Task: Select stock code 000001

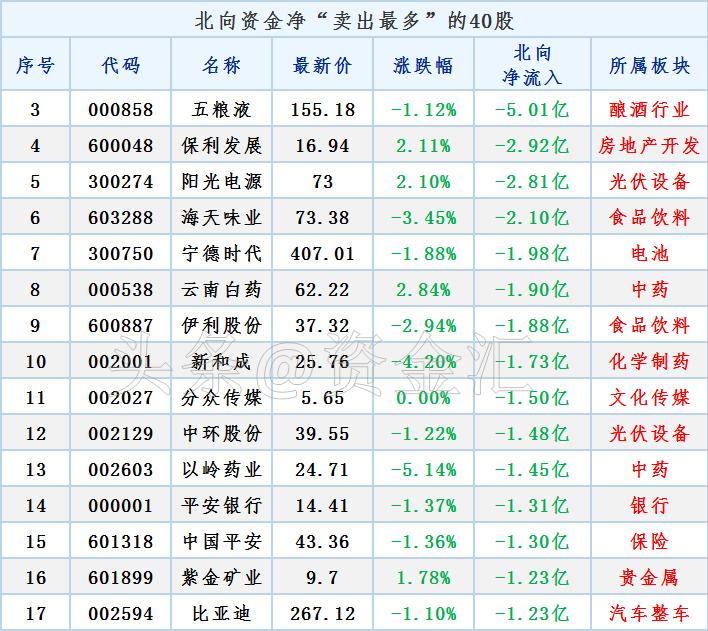Action: point(121,505)
